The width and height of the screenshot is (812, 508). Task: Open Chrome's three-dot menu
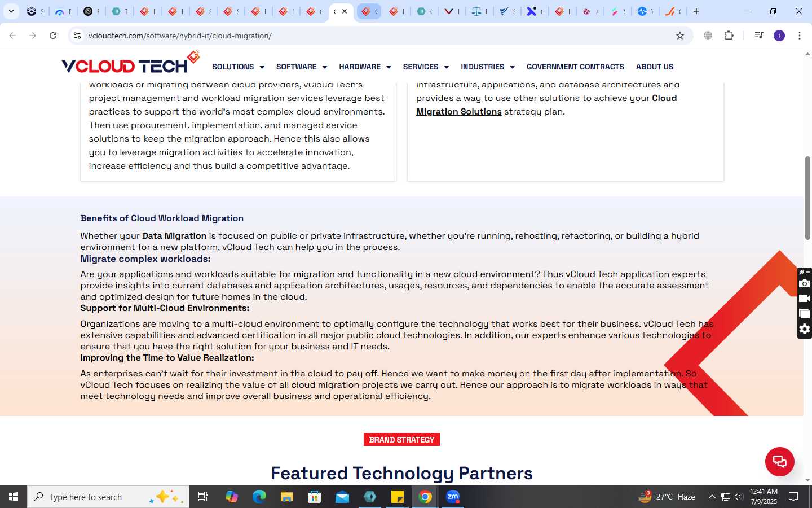[800, 36]
